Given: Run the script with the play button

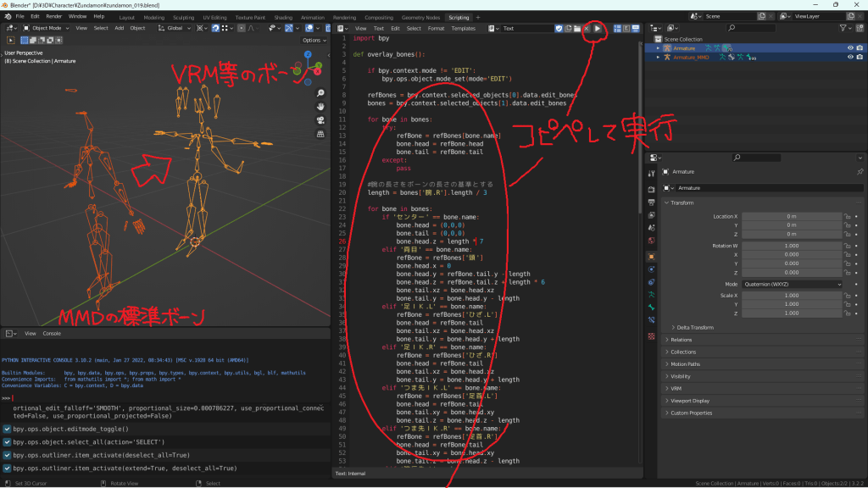Looking at the screenshot, I should [x=598, y=28].
